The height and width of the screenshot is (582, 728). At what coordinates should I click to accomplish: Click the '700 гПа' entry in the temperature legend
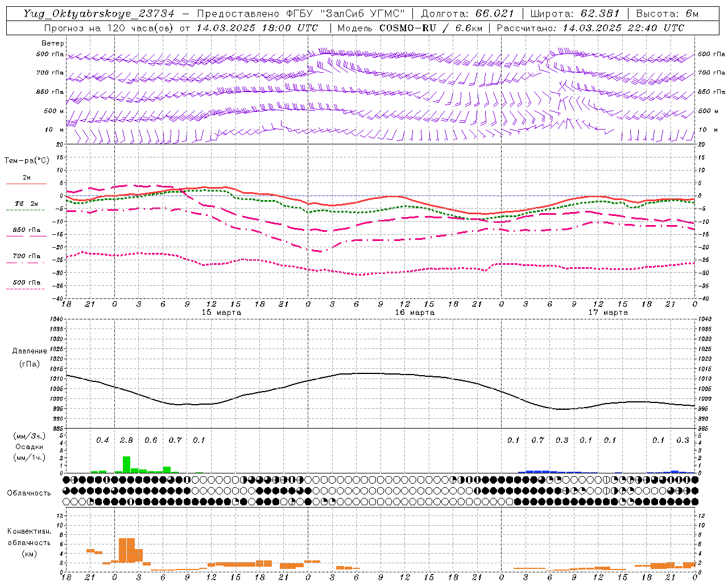pyautogui.click(x=27, y=256)
